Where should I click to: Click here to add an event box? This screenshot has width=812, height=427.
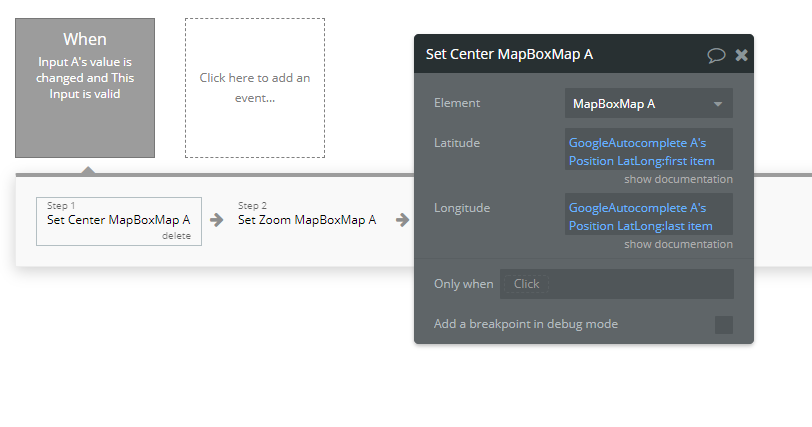(x=255, y=88)
